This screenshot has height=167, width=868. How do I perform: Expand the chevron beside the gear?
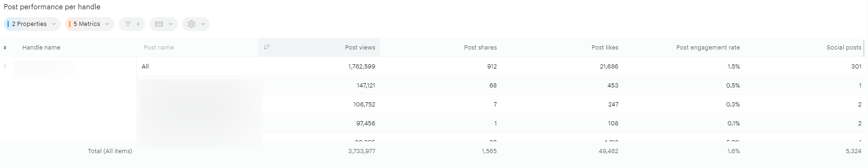(x=203, y=24)
